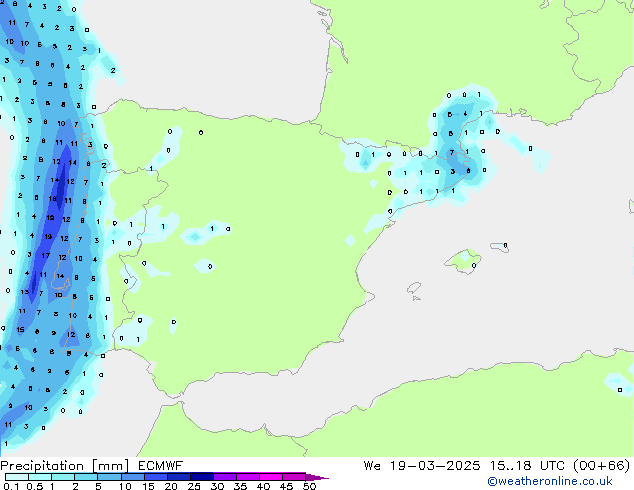Click the '0' value on Menorca island

click(x=505, y=245)
